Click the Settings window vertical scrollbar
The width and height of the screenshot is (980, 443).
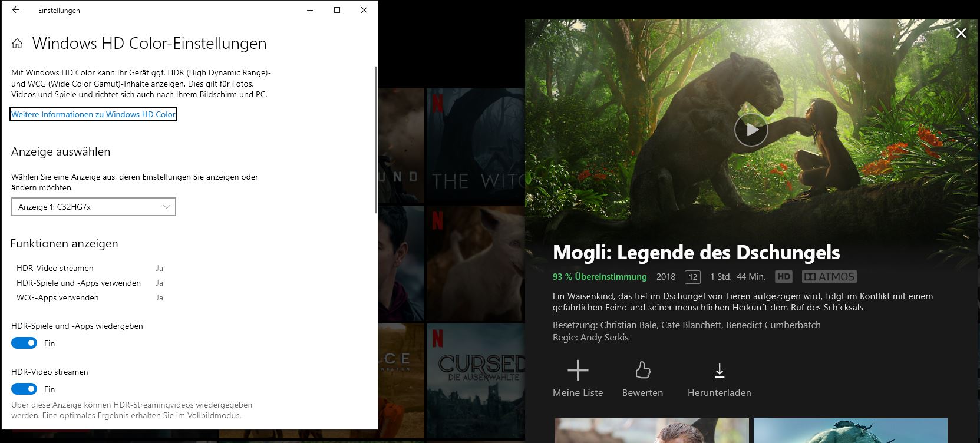(x=375, y=140)
